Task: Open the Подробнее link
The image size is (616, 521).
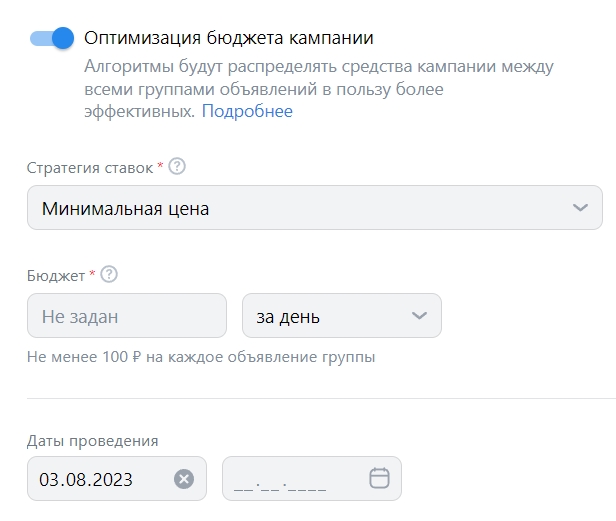Action: pos(247,111)
